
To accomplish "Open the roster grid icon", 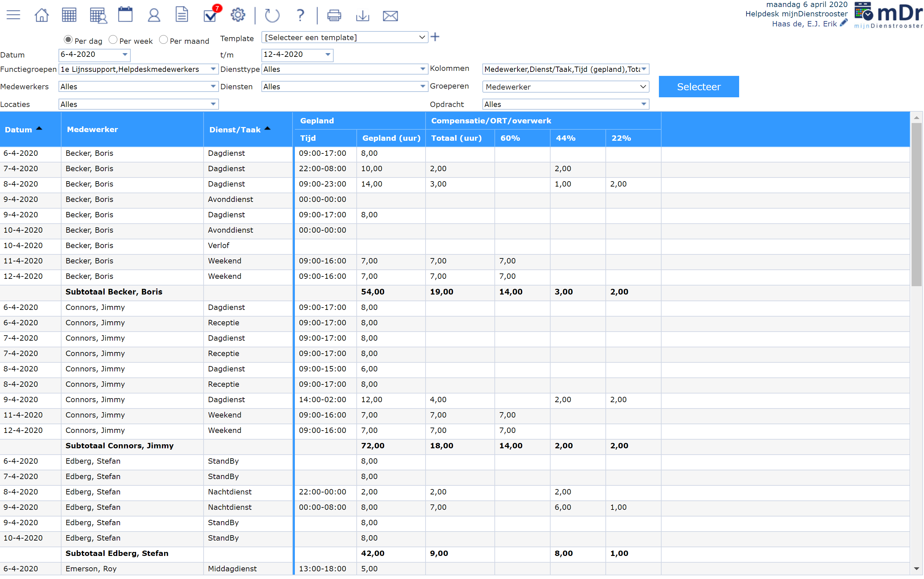I will coord(69,15).
